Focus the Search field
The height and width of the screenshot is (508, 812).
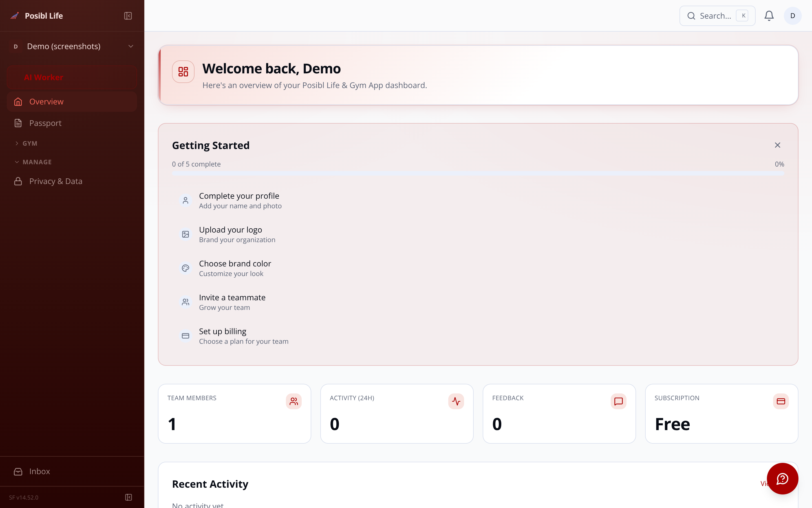tap(717, 16)
